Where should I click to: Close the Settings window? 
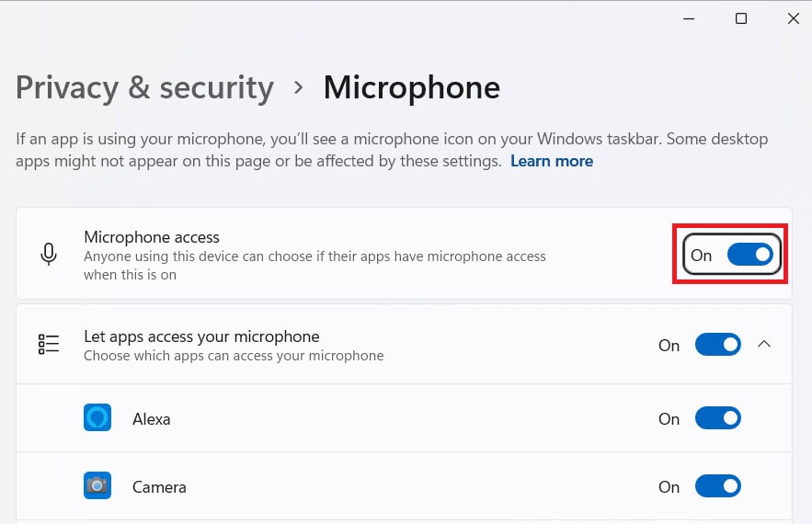(x=793, y=18)
